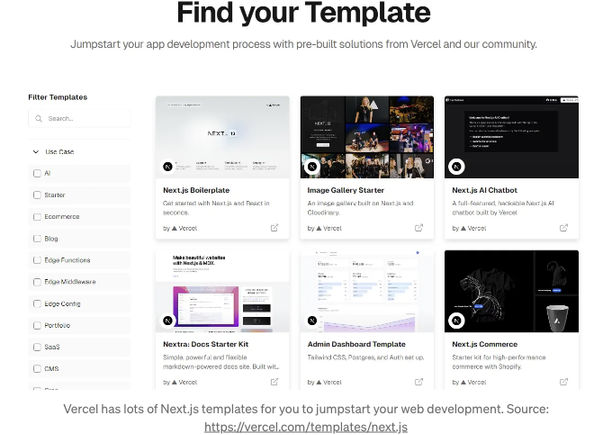The height and width of the screenshot is (435, 612).
Task: Click the 'Filter Templates' heading text
Action: tap(58, 97)
